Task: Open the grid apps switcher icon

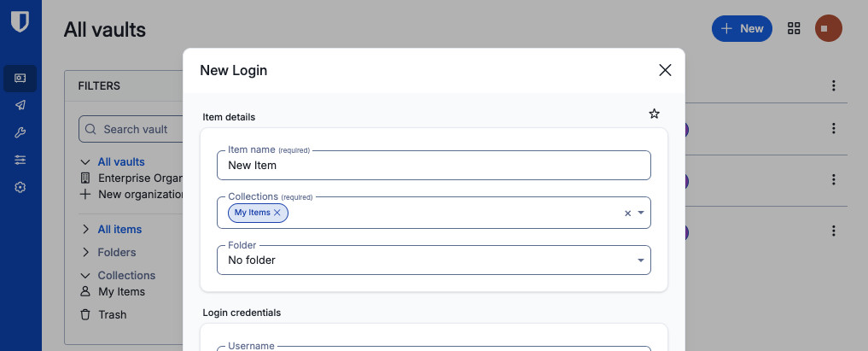Action: (794, 28)
